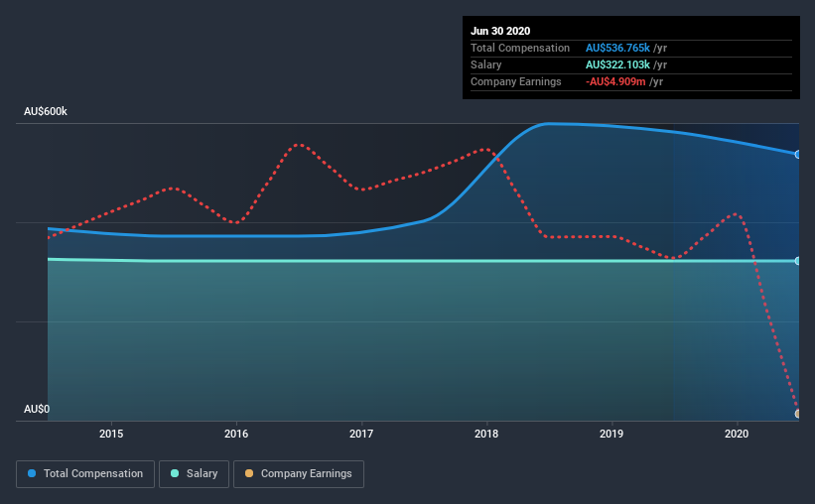
Task: Click the orange dot in the Company Earnings legend
Action: coord(249,473)
